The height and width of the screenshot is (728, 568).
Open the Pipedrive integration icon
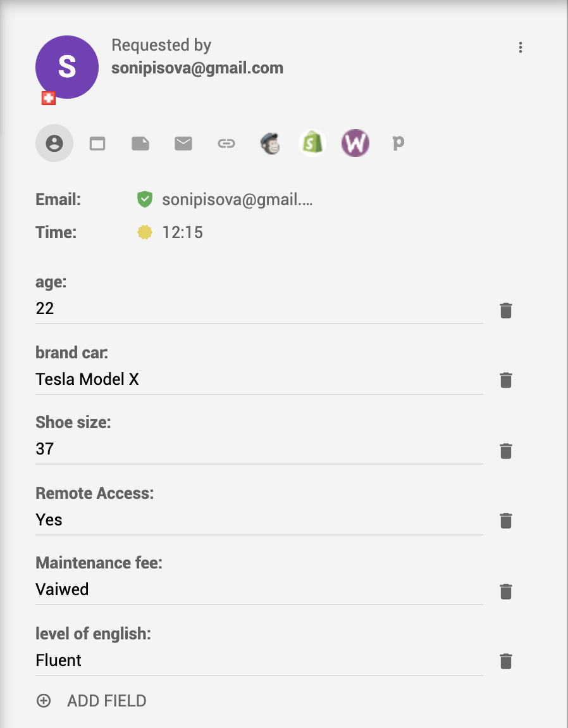[398, 143]
